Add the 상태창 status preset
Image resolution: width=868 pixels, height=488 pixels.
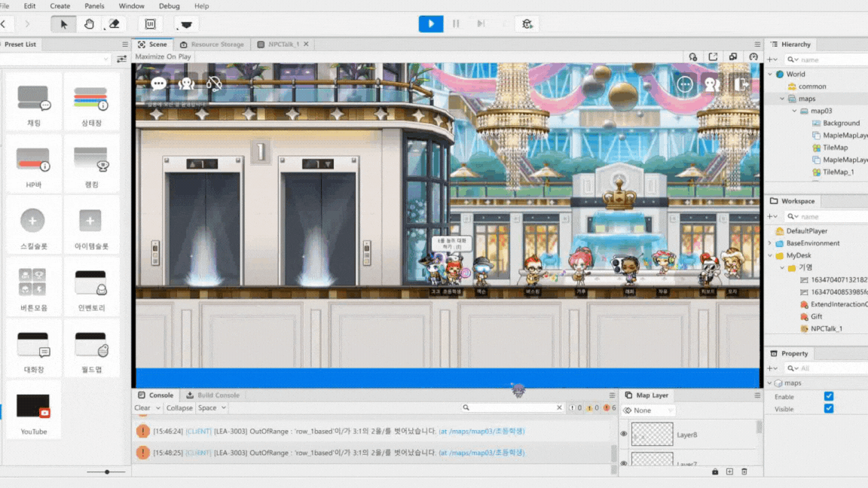click(x=91, y=103)
